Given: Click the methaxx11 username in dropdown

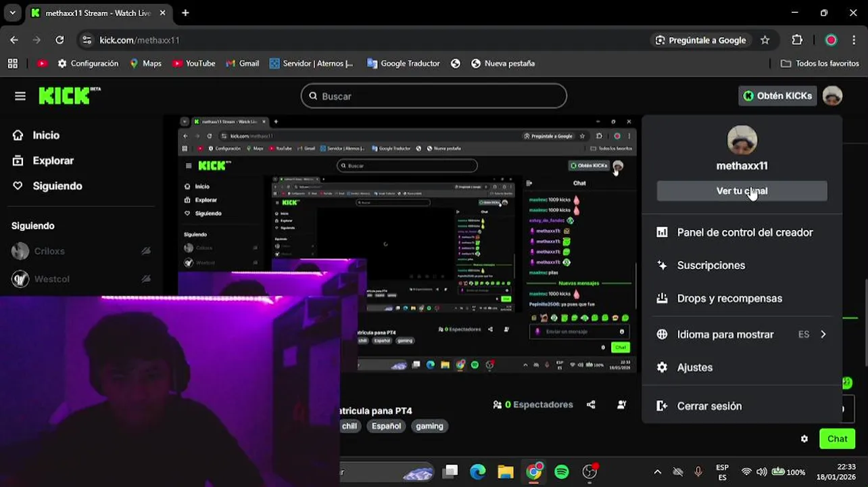Looking at the screenshot, I should [742, 166].
